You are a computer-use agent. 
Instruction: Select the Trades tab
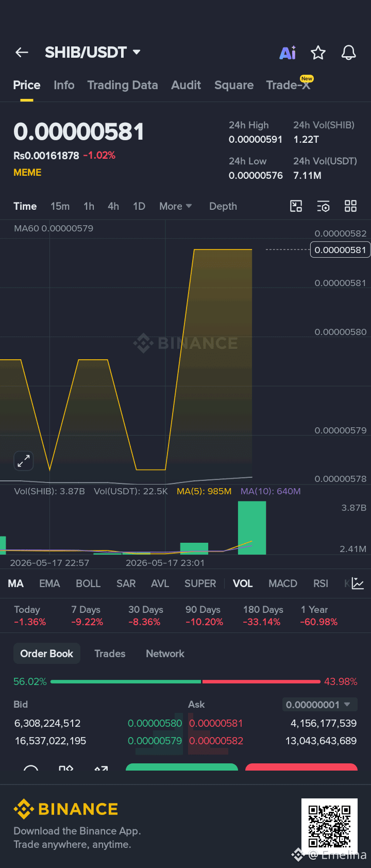click(110, 654)
